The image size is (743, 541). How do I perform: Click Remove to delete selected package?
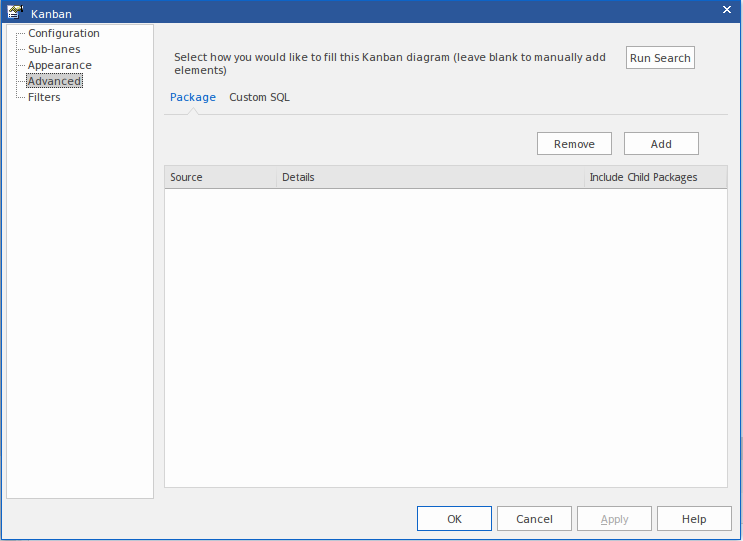574,144
